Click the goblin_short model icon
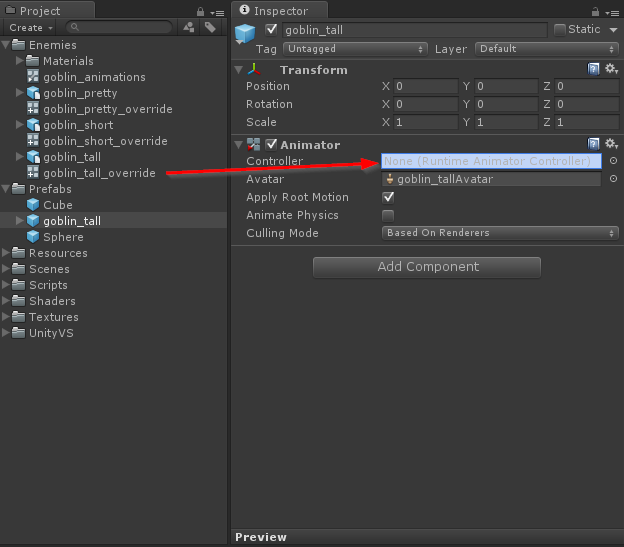Image resolution: width=624 pixels, height=547 pixels. coord(33,125)
